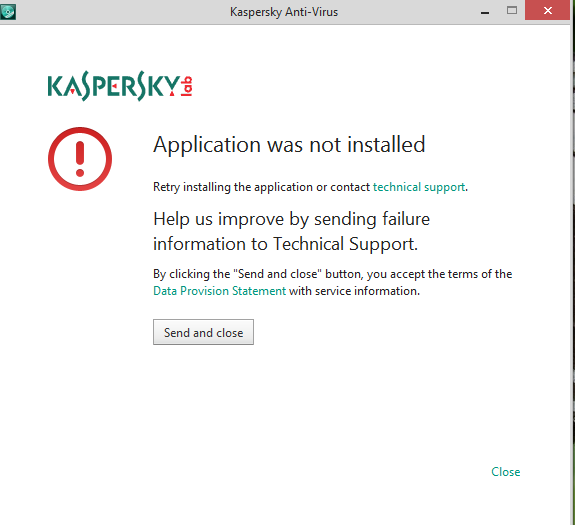Click the 'Help us improve by sending failure' line

coord(292,219)
